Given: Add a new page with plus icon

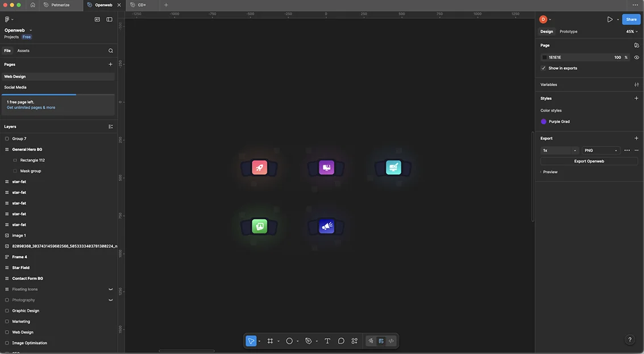Looking at the screenshot, I should click(111, 64).
